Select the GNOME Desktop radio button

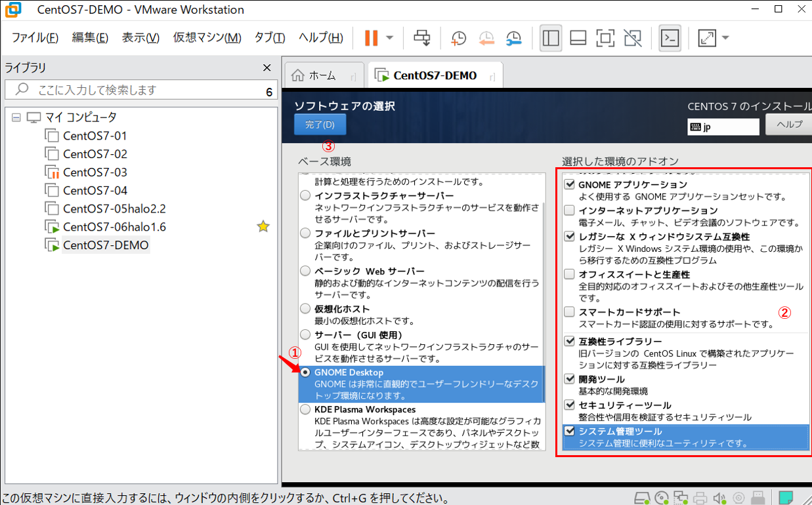305,373
